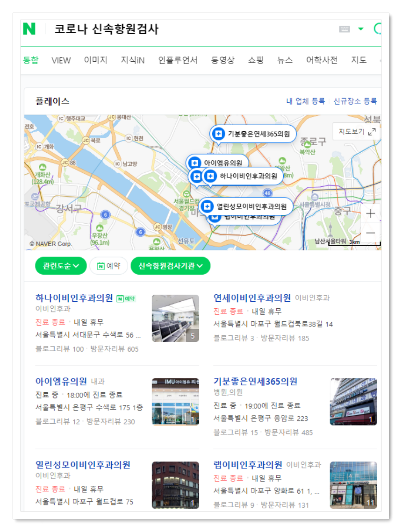Viewport: 402px width, 532px height.
Task: Click the 하나이비인후과의원 map marker
Action: pos(243,176)
